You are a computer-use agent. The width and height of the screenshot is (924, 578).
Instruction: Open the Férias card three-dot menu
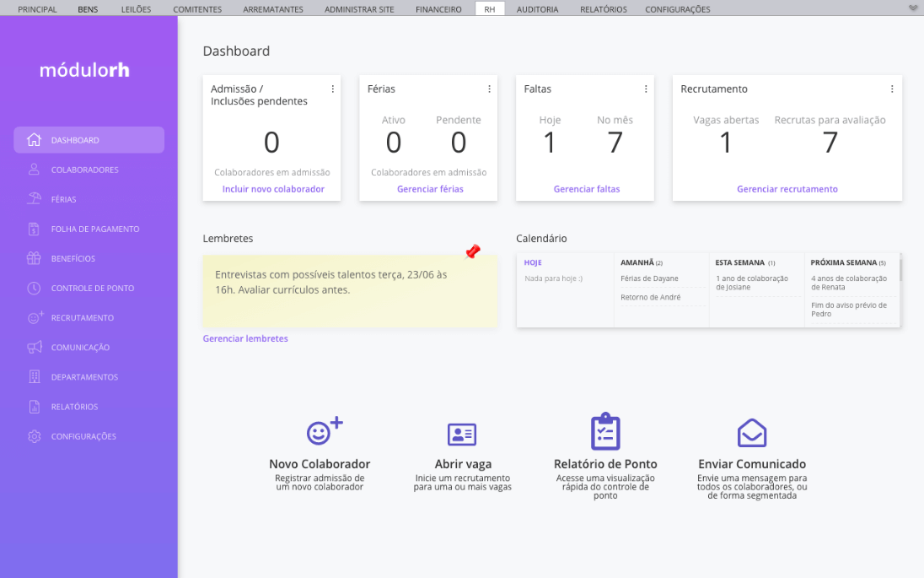click(x=489, y=89)
